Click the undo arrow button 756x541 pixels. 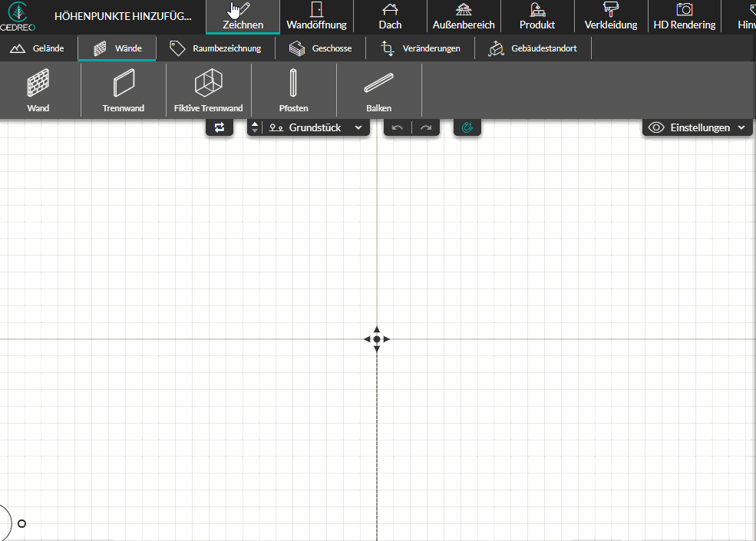tap(398, 128)
